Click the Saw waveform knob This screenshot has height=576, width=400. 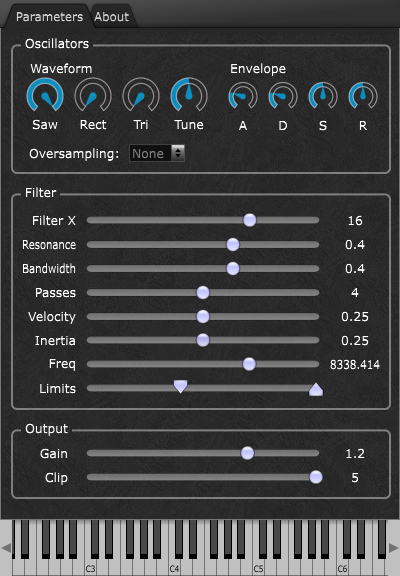pyautogui.click(x=45, y=96)
